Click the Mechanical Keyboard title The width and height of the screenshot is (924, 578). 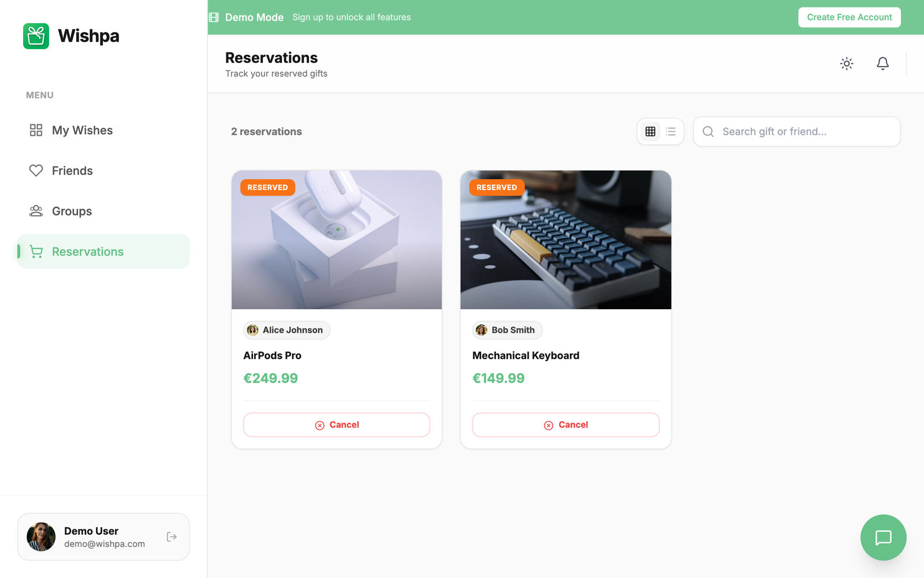(526, 355)
